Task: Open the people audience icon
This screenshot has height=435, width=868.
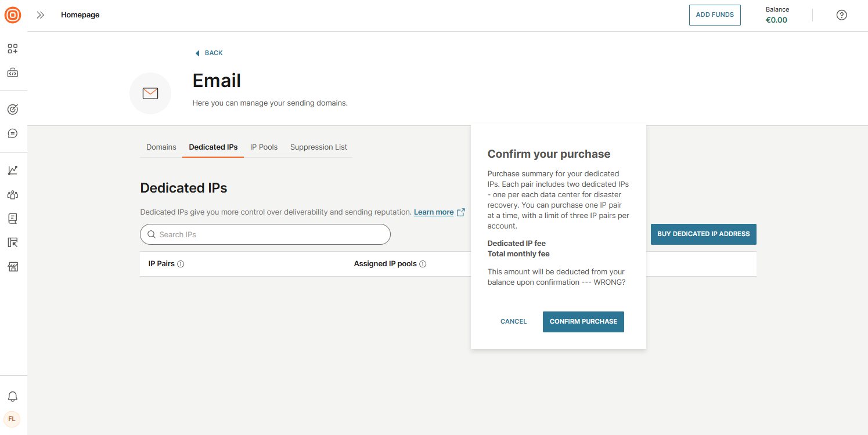Action: 13,194
